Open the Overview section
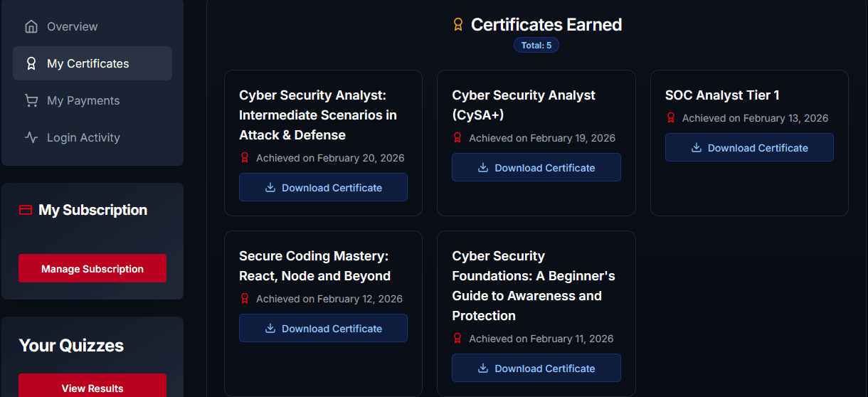Screen dimensions: 868x397 coord(92,26)
